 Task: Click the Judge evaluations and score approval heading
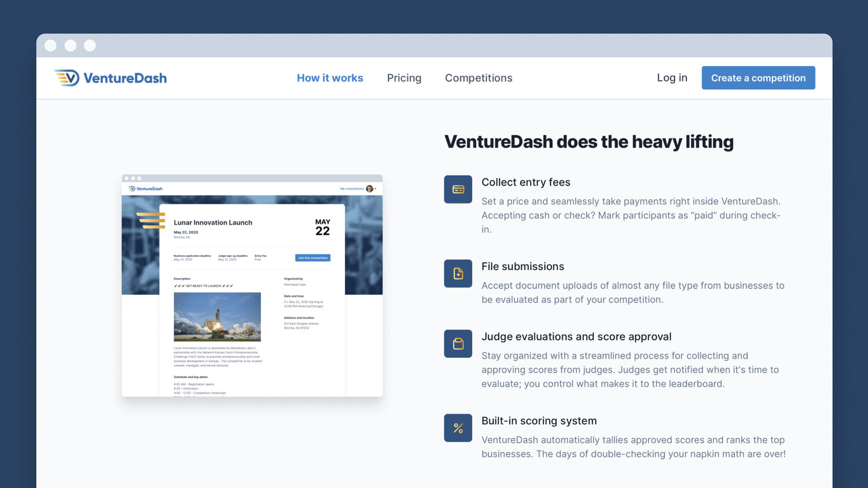coord(576,337)
